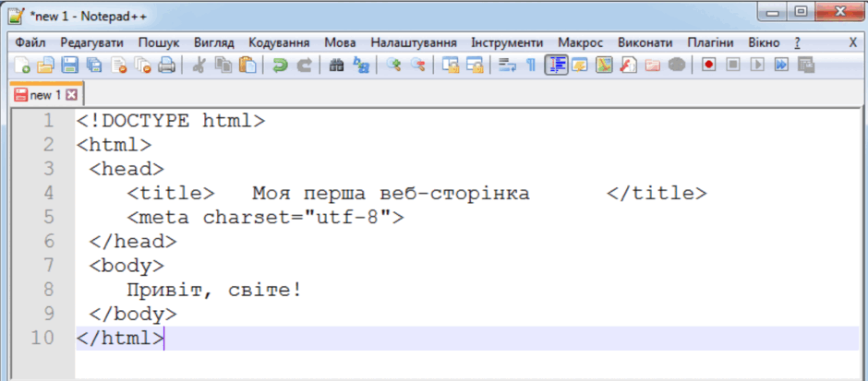Open the Replace tool icon
This screenshot has width=868, height=381.
click(360, 65)
